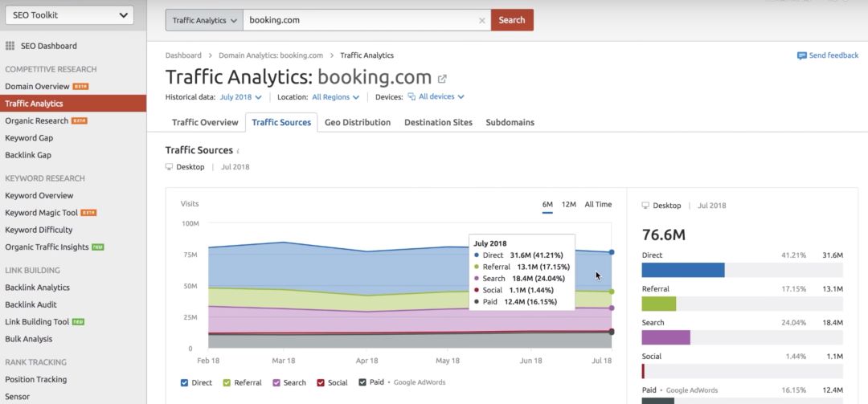Go to Dashboard breadcrumb
Image resolution: width=868 pixels, height=404 pixels.
[183, 55]
